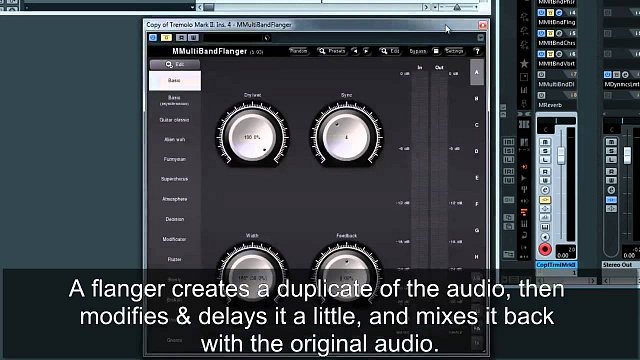640x360 pixels.
Task: Open the help question mark
Action: point(477,51)
